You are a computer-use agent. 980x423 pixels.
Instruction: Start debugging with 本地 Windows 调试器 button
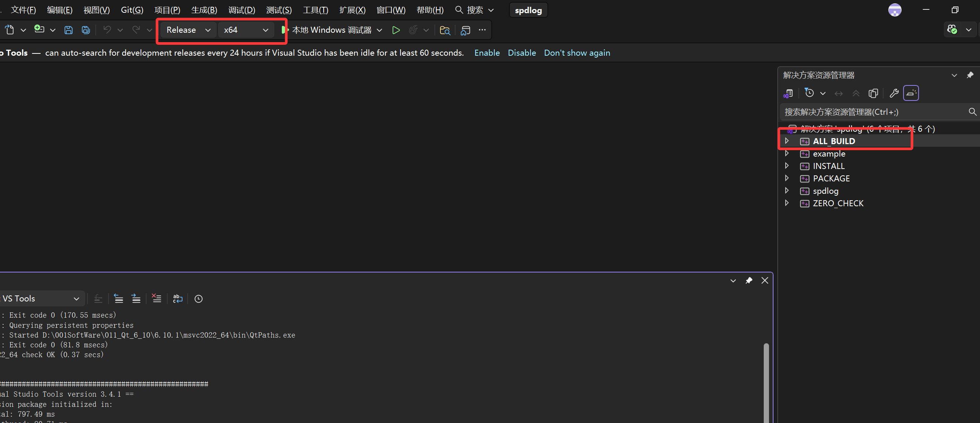tap(327, 30)
